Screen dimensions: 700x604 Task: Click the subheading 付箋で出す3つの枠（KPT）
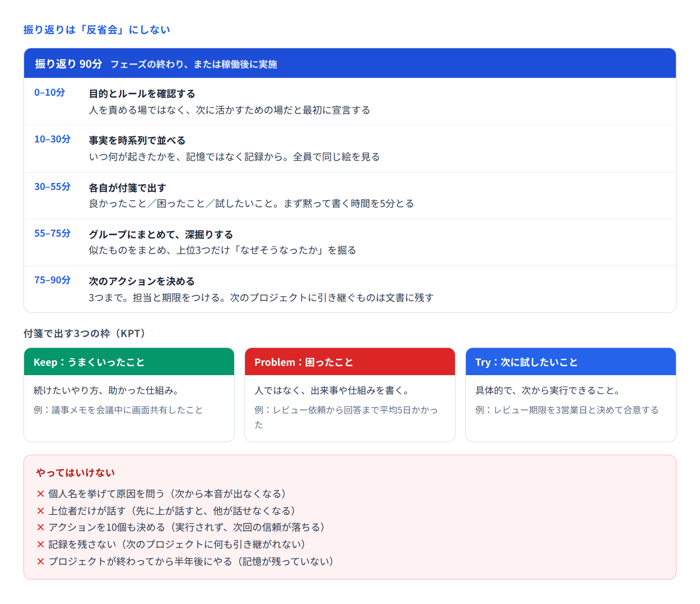(x=84, y=334)
